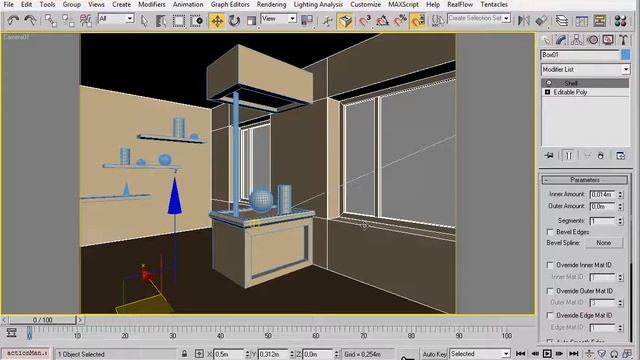This screenshot has height=360, width=640.
Task: Open the Modifier List dropdown
Action: pyautogui.click(x=585, y=69)
